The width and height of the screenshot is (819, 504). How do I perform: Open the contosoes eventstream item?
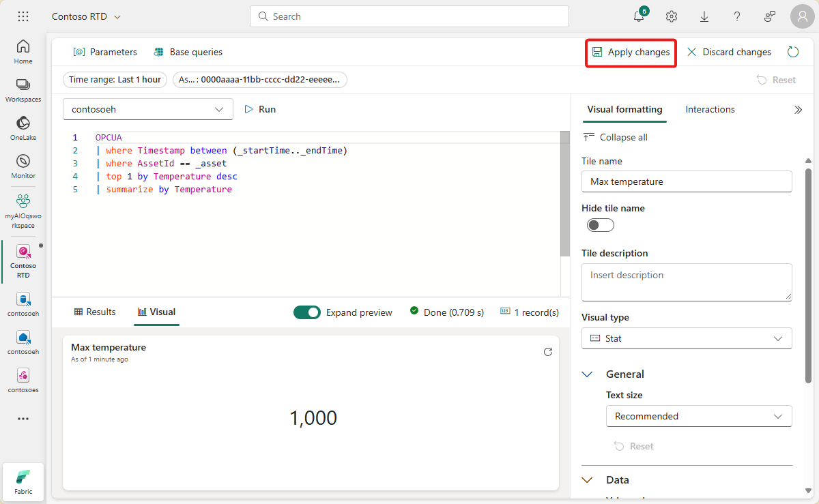coord(23,375)
